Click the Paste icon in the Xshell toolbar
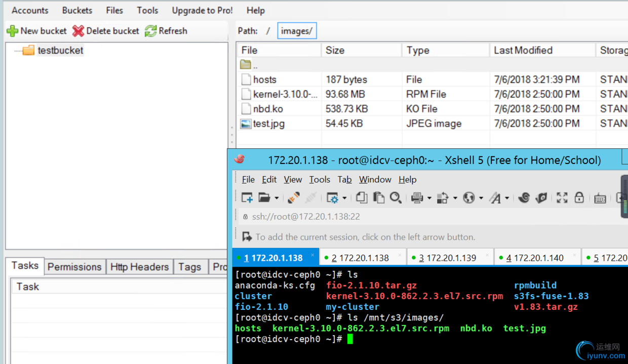This screenshot has width=628, height=364. coord(379,198)
